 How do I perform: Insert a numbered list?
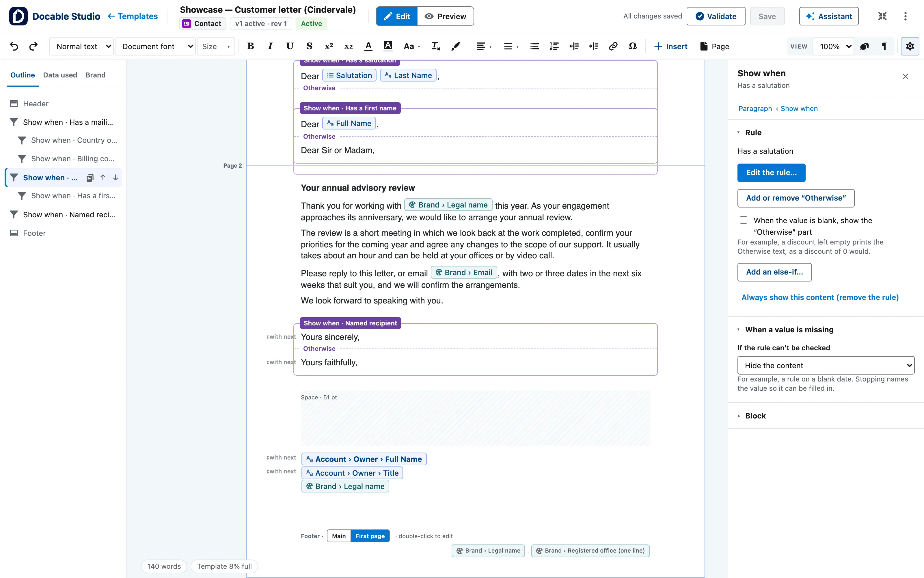pyautogui.click(x=554, y=46)
